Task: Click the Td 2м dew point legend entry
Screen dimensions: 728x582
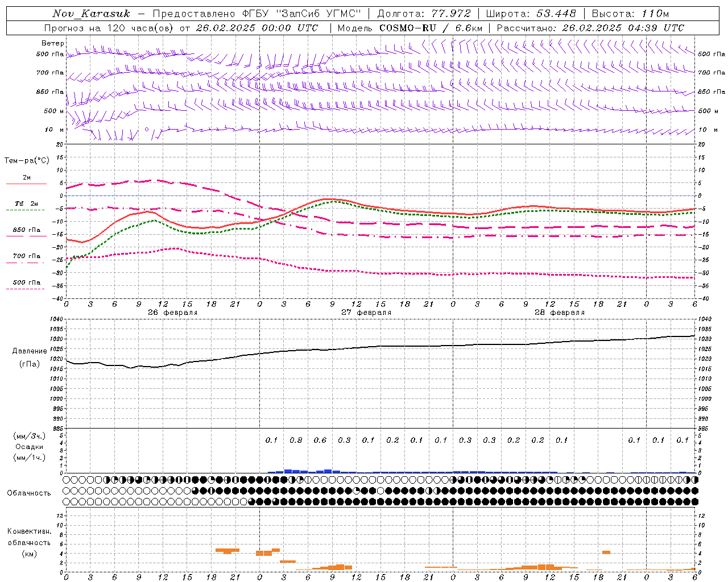Action: coord(27,203)
